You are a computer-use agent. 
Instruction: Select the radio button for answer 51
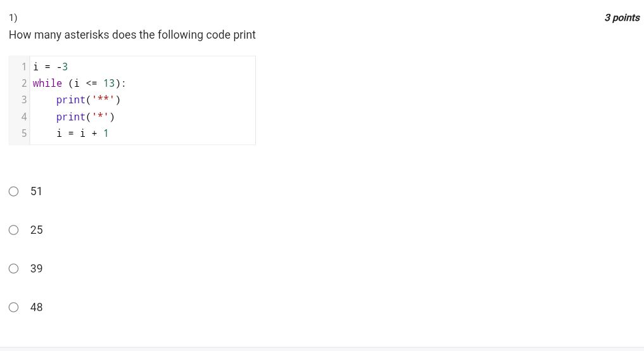pos(13,191)
